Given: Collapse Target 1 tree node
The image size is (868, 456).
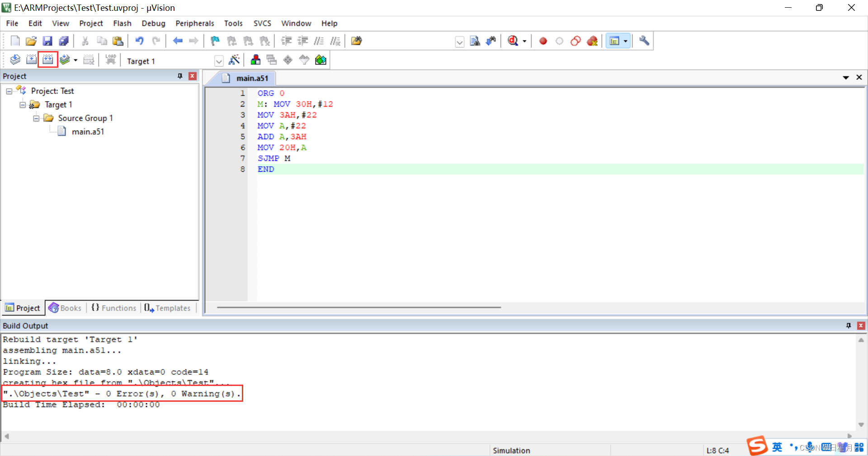Looking at the screenshot, I should [x=23, y=105].
